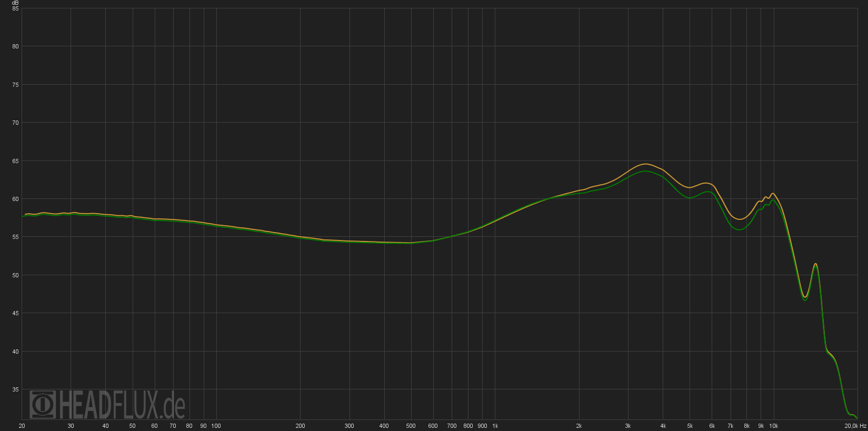The image size is (868, 431).
Task: Click the 85 dB label on the vertical axis
Action: pos(15,8)
